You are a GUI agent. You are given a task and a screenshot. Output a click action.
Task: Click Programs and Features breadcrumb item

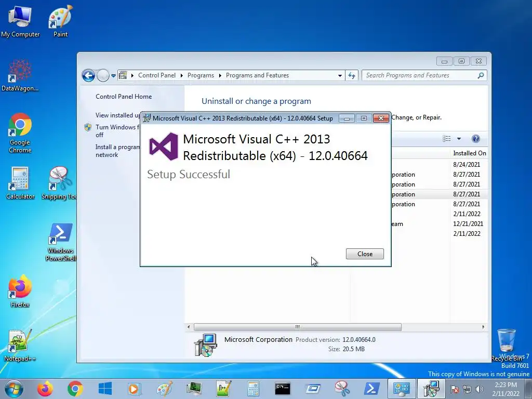coord(257,75)
